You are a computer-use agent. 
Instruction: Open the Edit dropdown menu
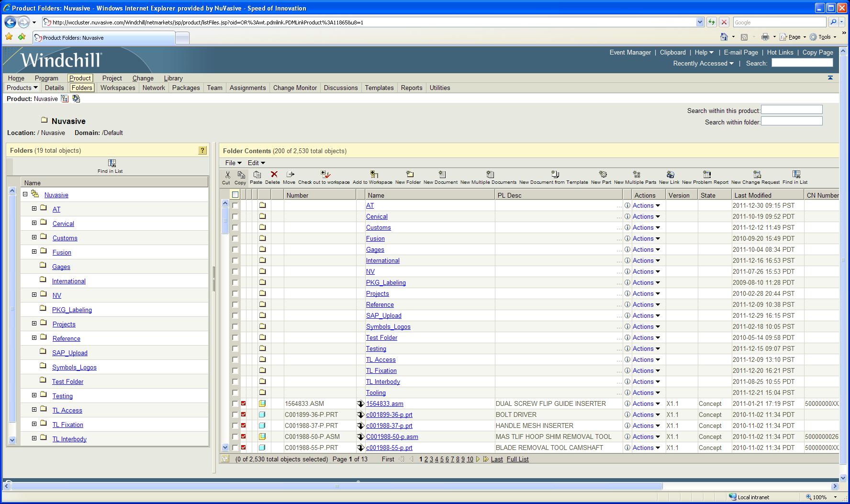256,163
